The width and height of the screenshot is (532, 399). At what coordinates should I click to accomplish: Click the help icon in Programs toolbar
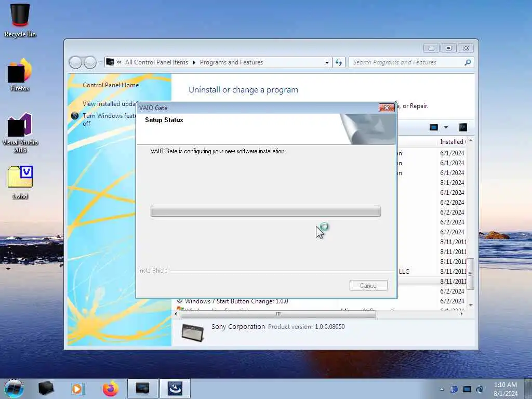(463, 127)
